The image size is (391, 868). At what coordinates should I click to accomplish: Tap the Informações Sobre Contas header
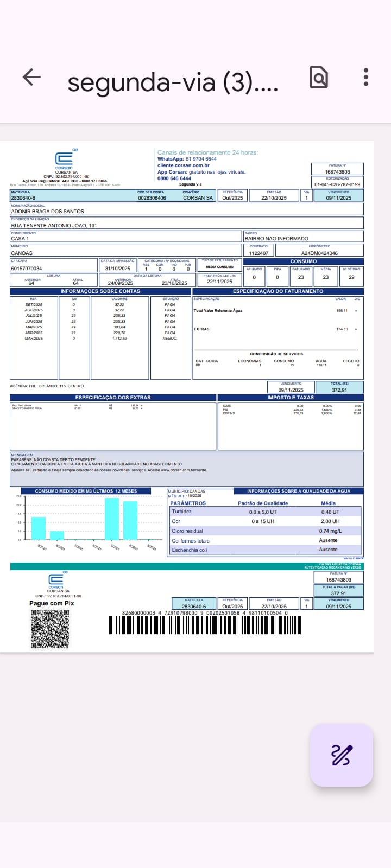coord(100,291)
